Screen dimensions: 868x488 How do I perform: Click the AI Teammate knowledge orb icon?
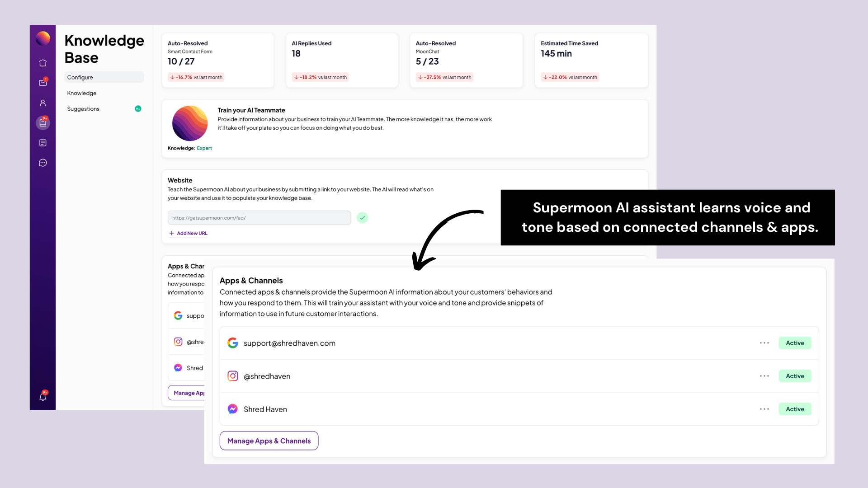(x=189, y=123)
